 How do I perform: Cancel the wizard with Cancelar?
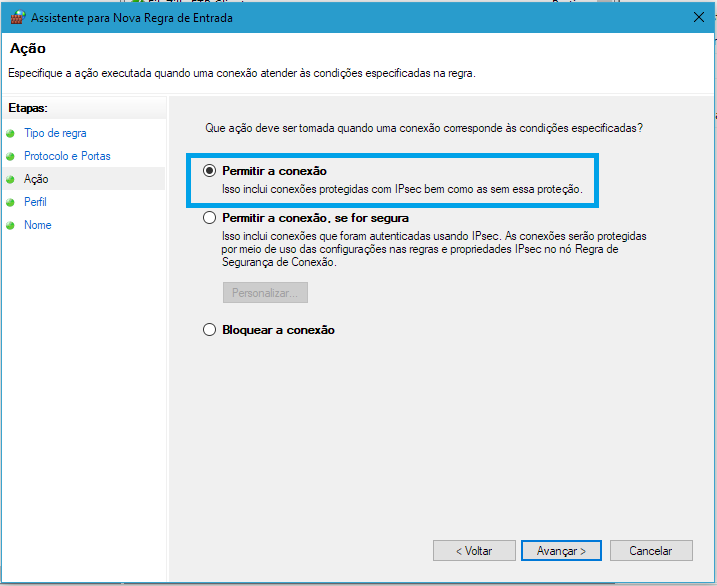coord(651,551)
